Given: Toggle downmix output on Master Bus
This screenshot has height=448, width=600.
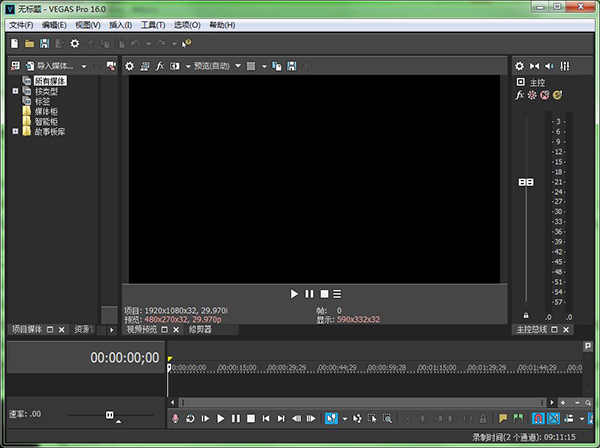Looking at the screenshot, I should (535, 66).
